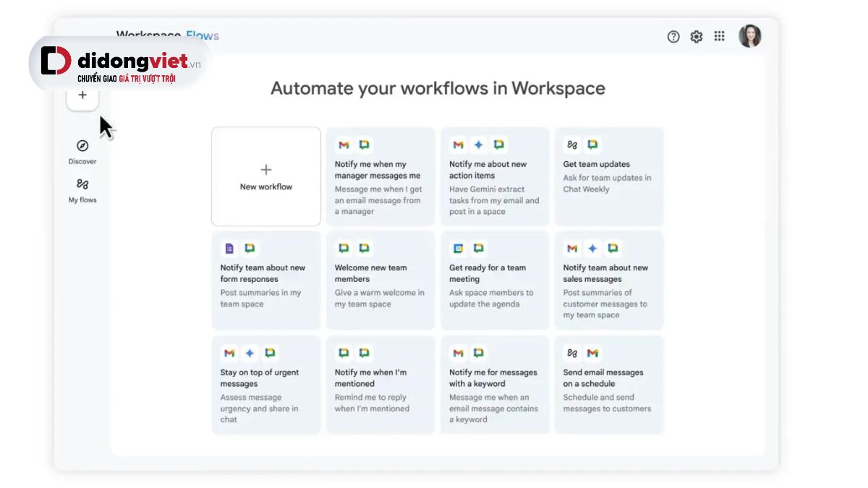Click the plus create button in sidebar

(x=82, y=95)
